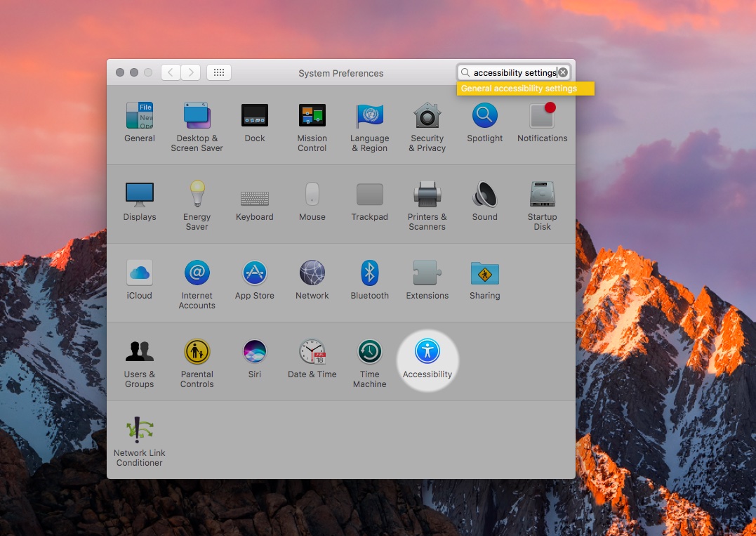Click inside the search text field
This screenshot has height=536, width=756.
point(512,72)
